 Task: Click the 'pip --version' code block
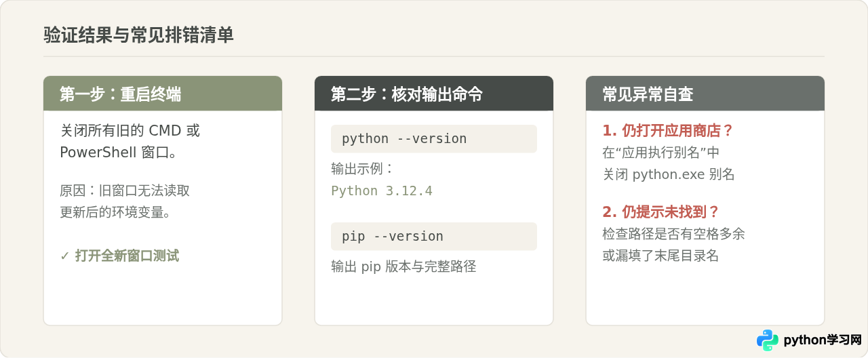(434, 237)
